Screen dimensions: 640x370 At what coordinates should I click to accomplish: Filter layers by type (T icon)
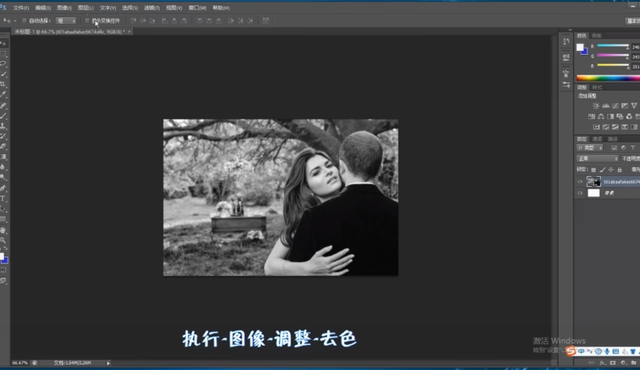[x=633, y=148]
